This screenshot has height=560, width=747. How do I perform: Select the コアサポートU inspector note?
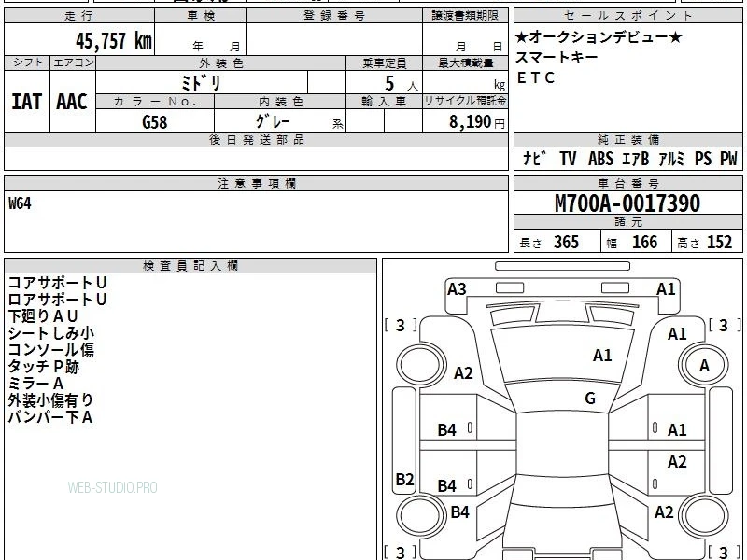(x=57, y=283)
